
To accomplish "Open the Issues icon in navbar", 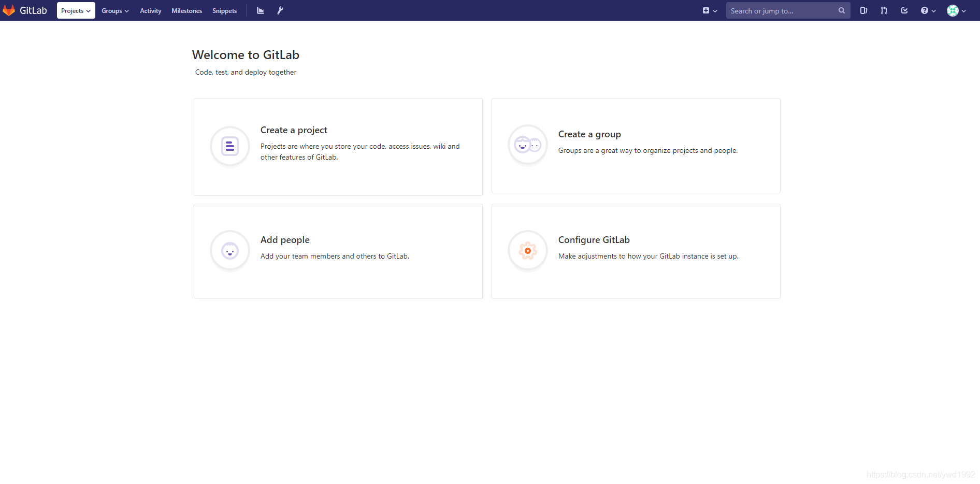I will (x=863, y=10).
